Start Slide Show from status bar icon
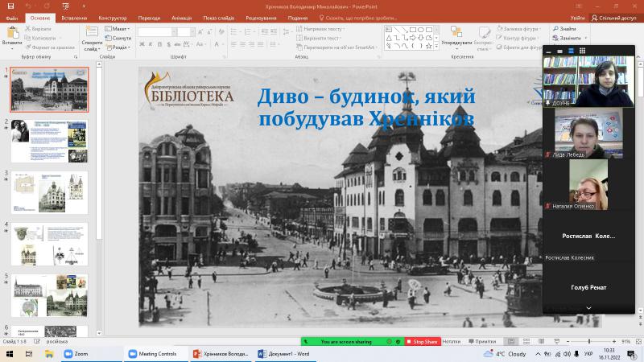644x362 pixels. click(556, 341)
